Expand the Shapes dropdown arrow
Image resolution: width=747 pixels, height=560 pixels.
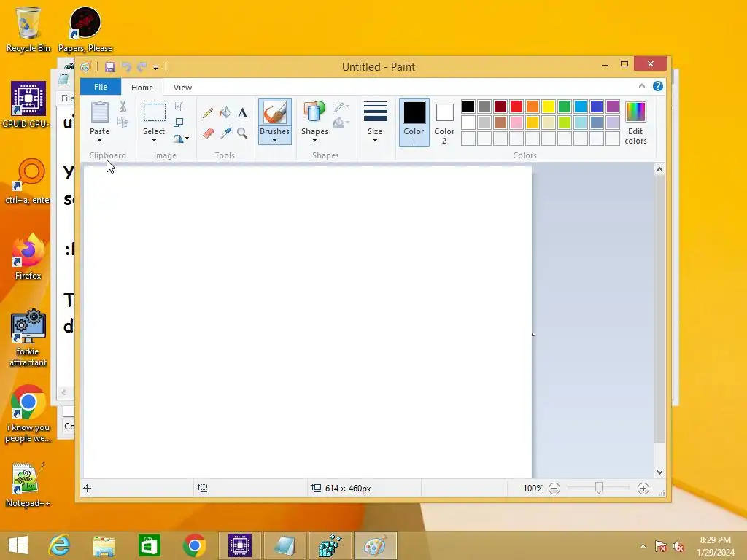(x=314, y=141)
